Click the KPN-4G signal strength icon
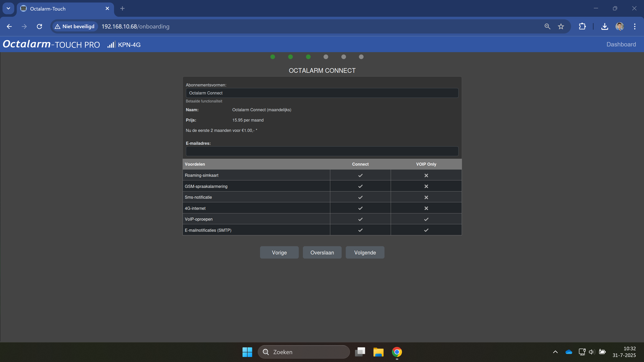 coord(111,44)
